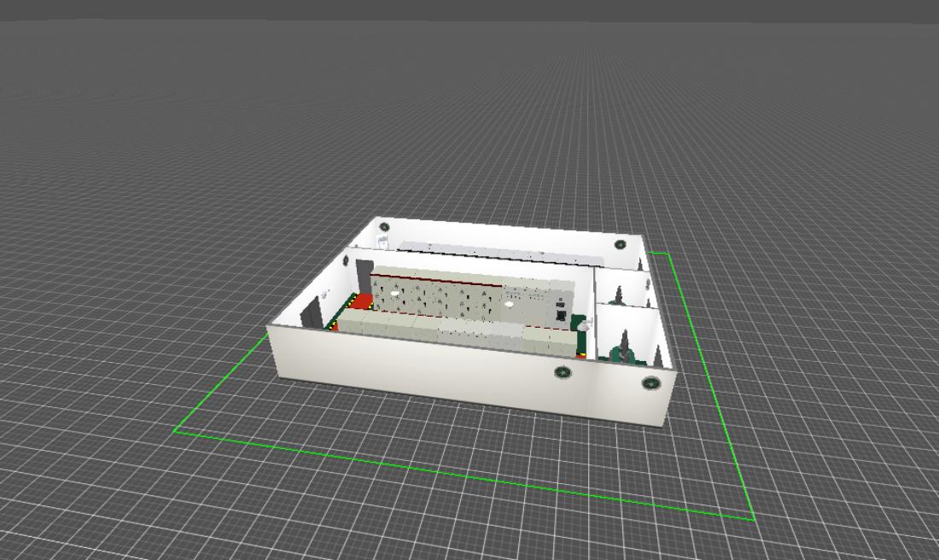Click the red floor area inside the room
The image size is (939, 560).
(x=362, y=302)
